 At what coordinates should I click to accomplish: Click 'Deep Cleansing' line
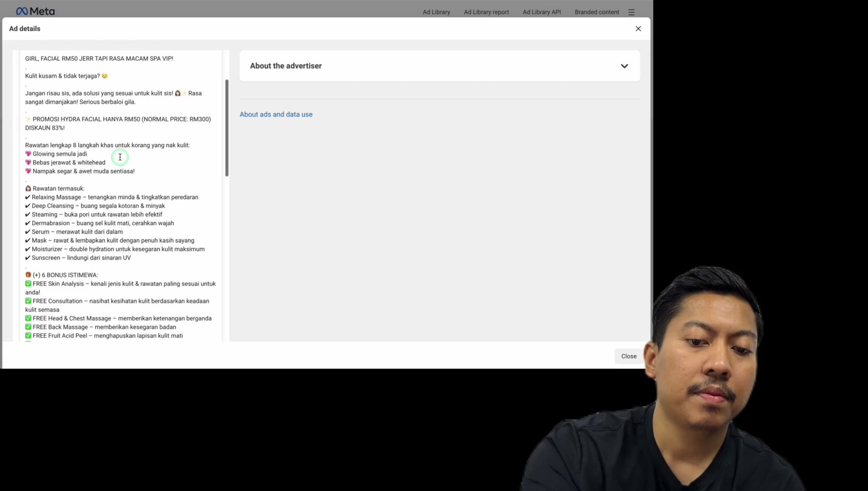95,206
